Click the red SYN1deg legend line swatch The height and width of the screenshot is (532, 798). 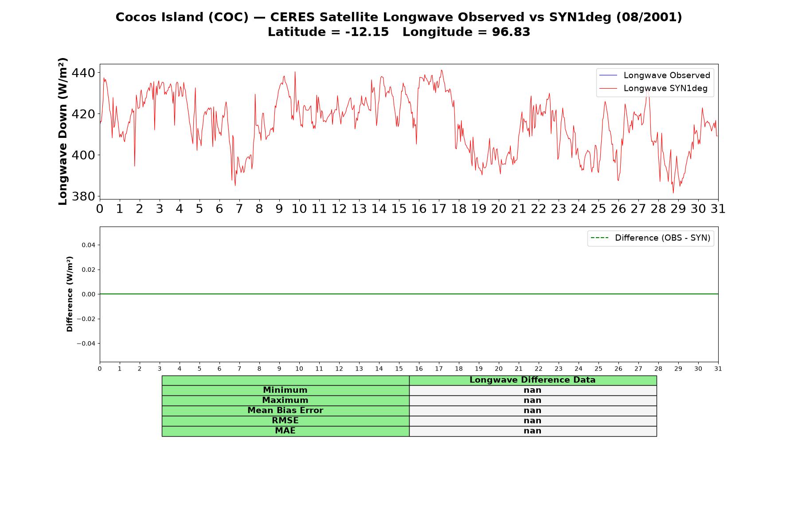click(608, 89)
